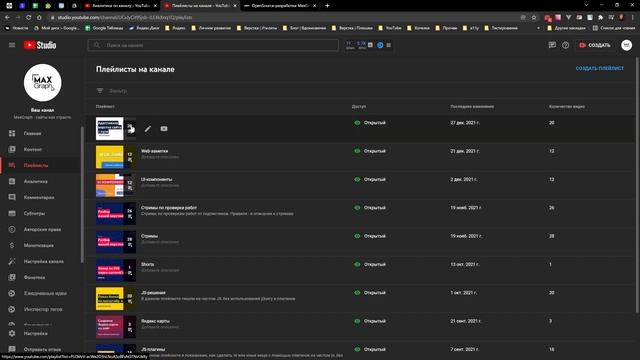Open the Стримы playlist title
Viewport: 640px width, 360px height.
pyautogui.click(x=149, y=236)
